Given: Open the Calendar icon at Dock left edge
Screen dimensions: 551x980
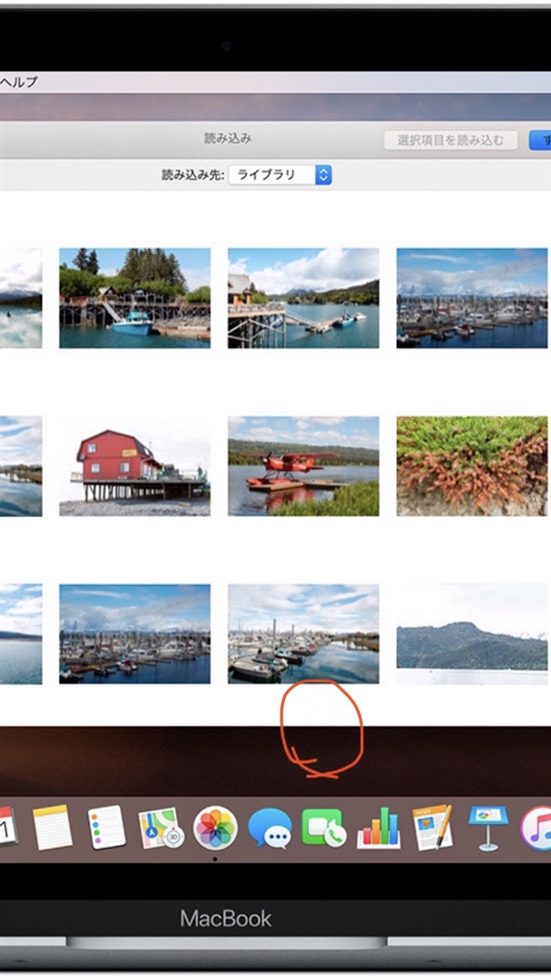Looking at the screenshot, I should (8, 826).
